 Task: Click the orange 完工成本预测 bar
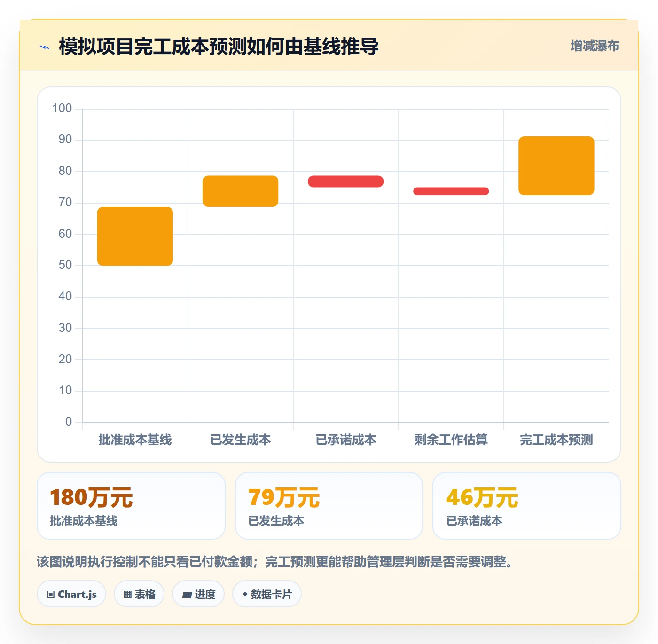556,165
